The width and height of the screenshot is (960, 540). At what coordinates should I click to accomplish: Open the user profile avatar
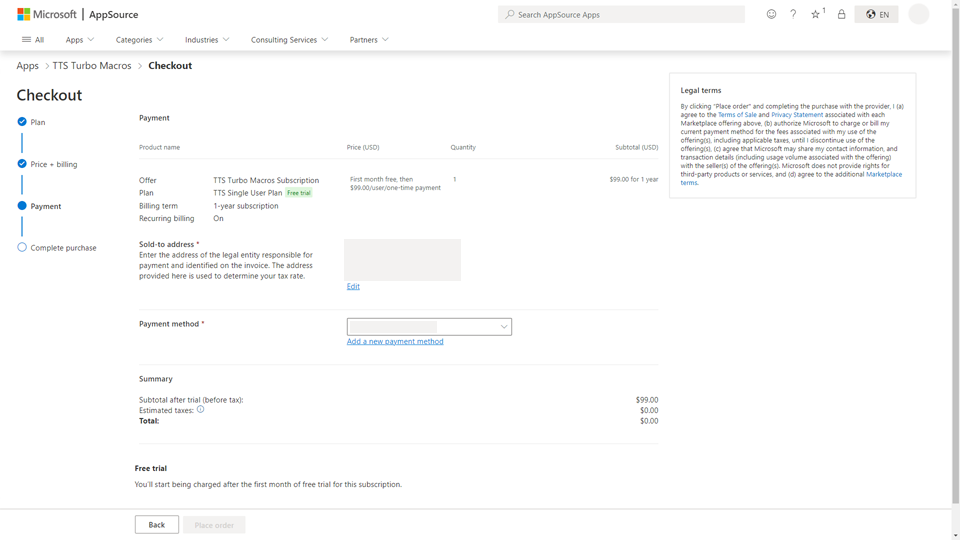point(918,14)
